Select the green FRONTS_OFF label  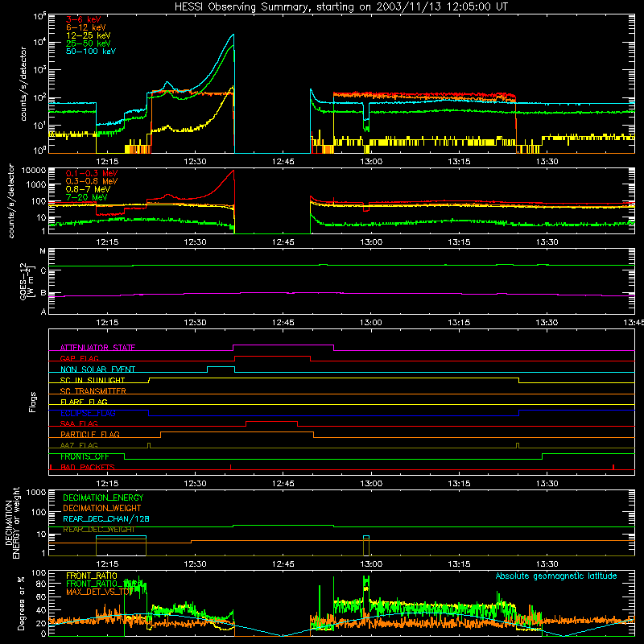[85, 456]
